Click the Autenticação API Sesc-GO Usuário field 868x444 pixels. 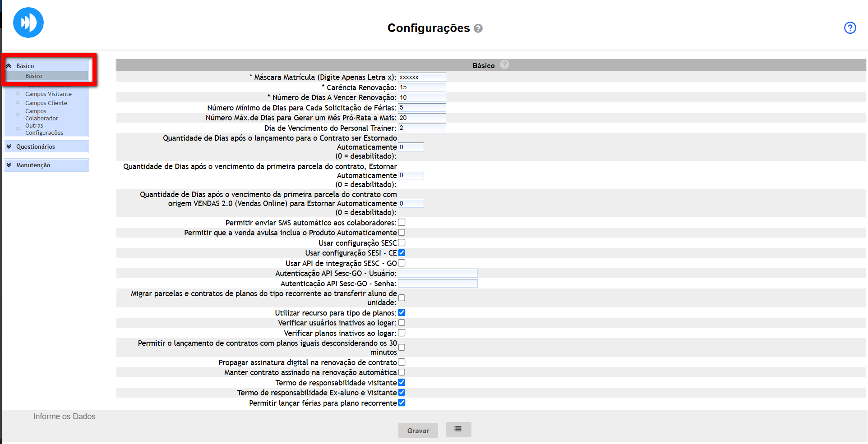pyautogui.click(x=438, y=273)
